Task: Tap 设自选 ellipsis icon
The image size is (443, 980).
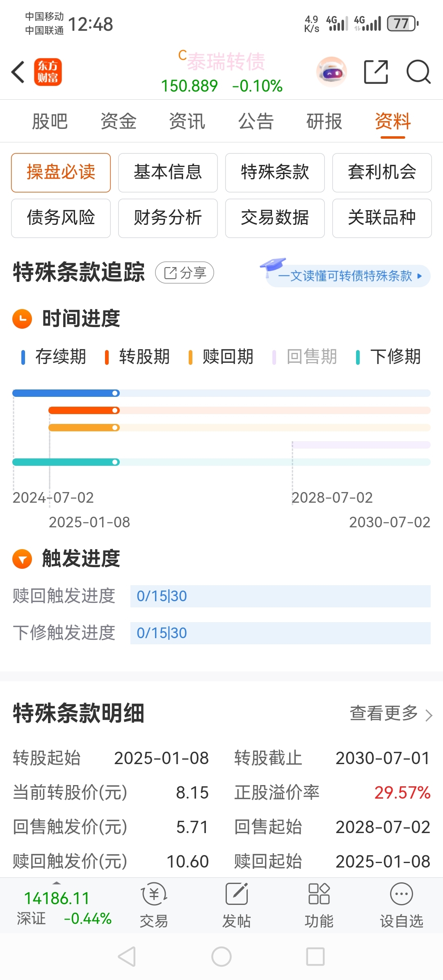Action: point(401,895)
